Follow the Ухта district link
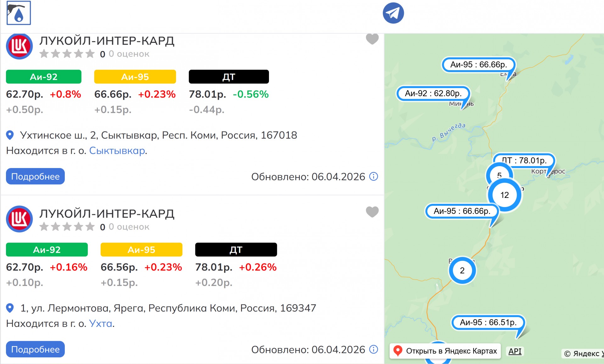The width and height of the screenshot is (604, 364). pyautogui.click(x=101, y=323)
